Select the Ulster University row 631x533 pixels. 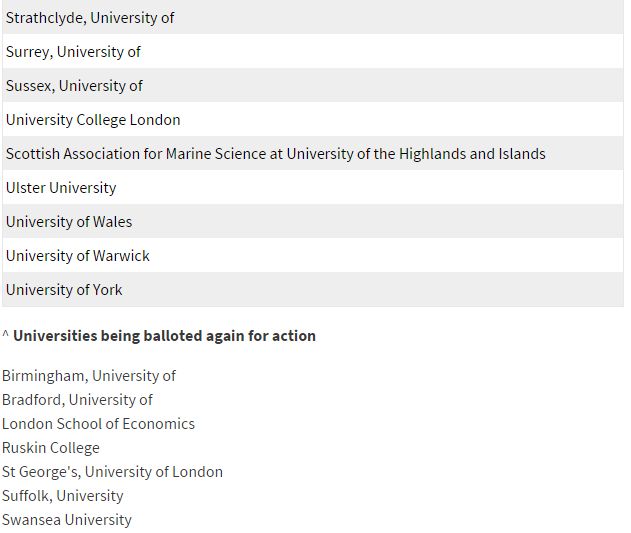pyautogui.click(x=313, y=187)
